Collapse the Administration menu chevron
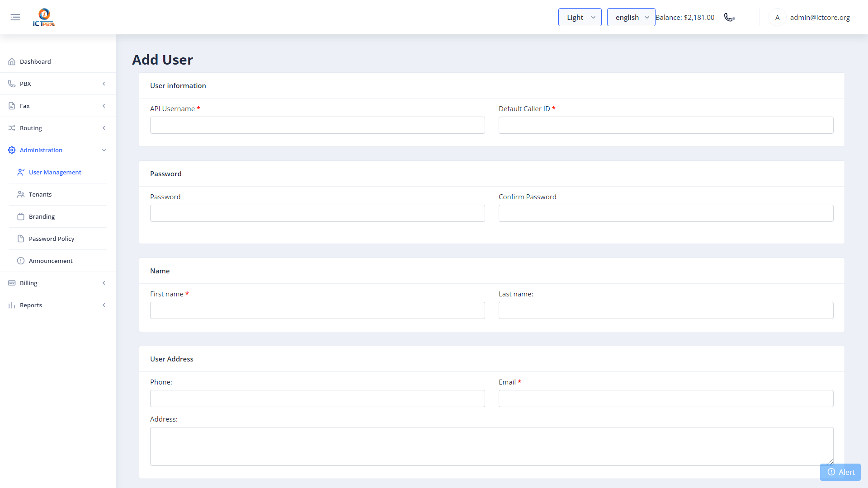 click(104, 150)
